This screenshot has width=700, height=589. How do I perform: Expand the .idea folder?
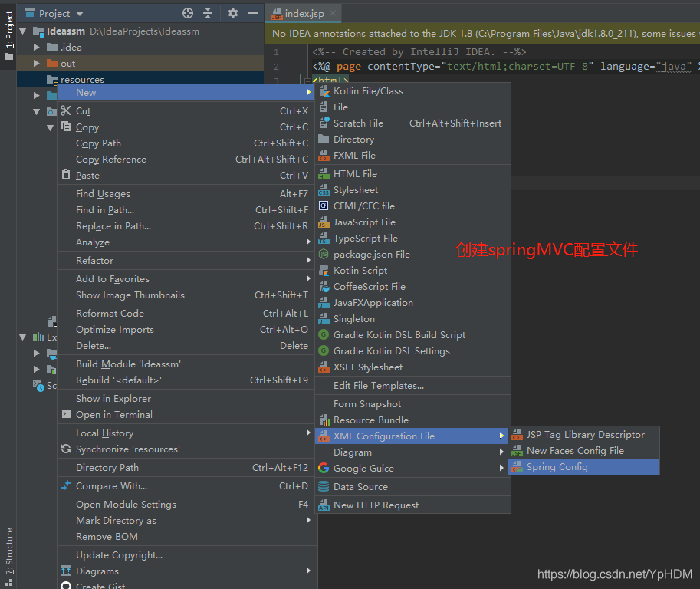click(x=36, y=48)
